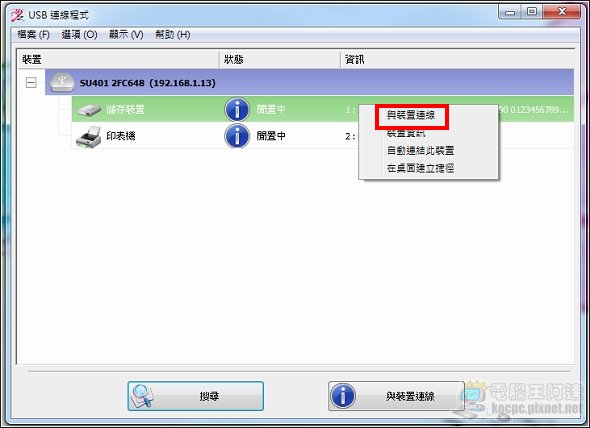Click the printer icon in the device list
The width and height of the screenshot is (590, 428).
pyautogui.click(x=89, y=137)
